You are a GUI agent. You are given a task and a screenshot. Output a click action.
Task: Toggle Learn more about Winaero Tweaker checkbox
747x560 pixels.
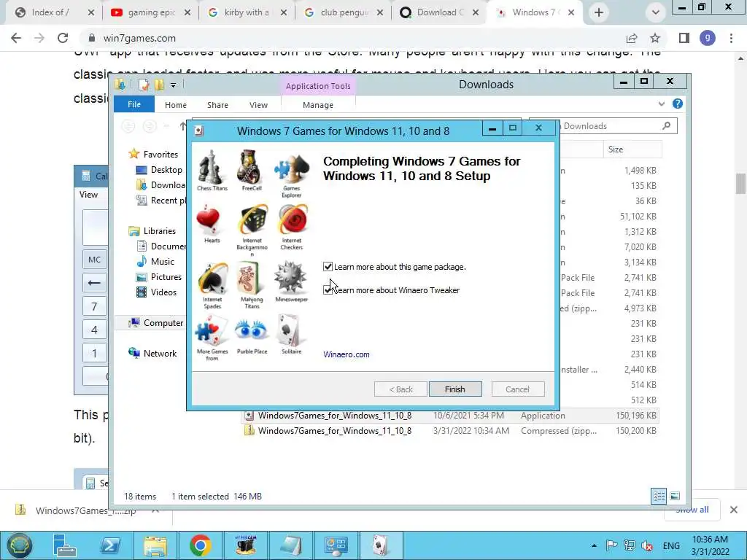click(328, 290)
